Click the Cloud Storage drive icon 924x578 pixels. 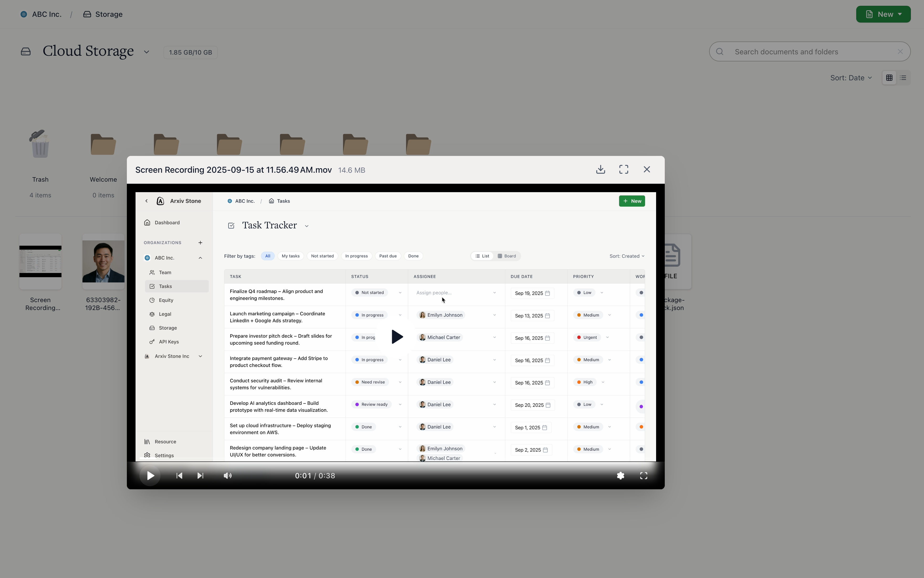coord(26,51)
